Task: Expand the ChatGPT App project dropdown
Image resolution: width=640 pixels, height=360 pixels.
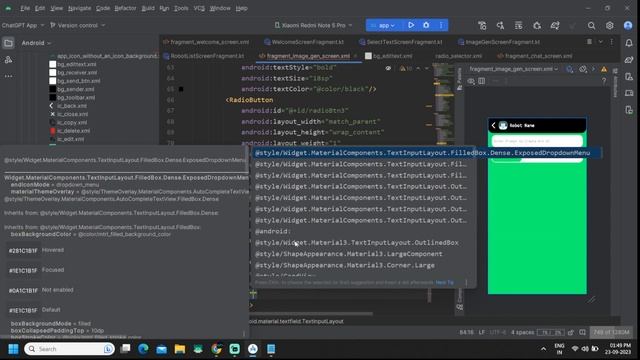Action: [x=22, y=25]
